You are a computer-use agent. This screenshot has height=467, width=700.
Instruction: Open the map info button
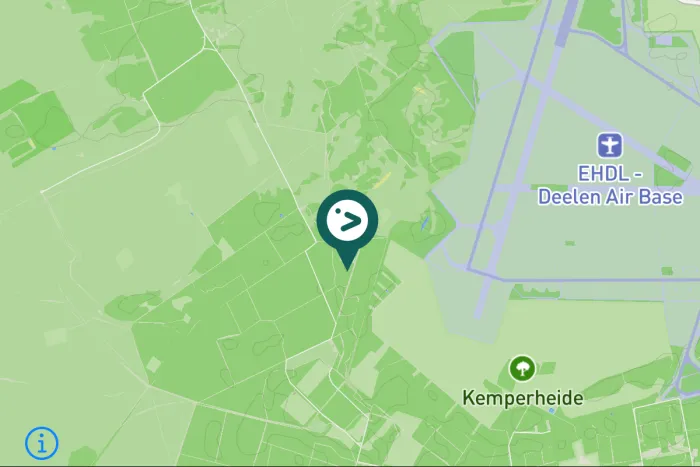click(42, 443)
